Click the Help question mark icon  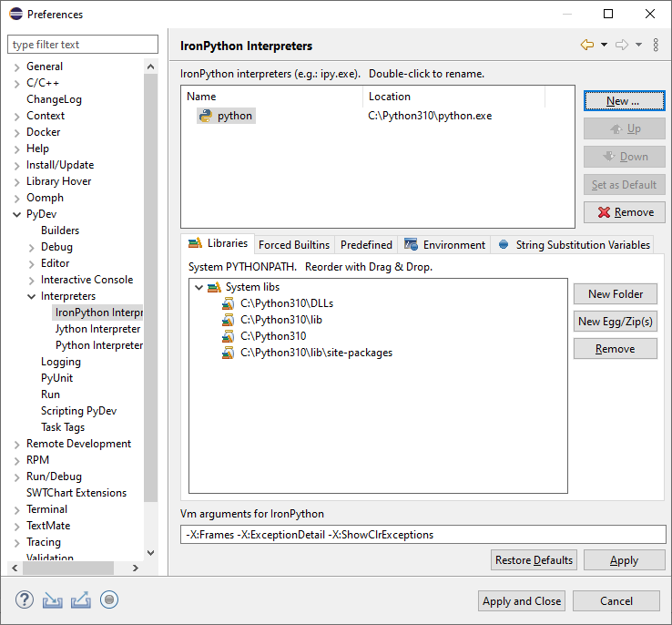[x=25, y=599]
